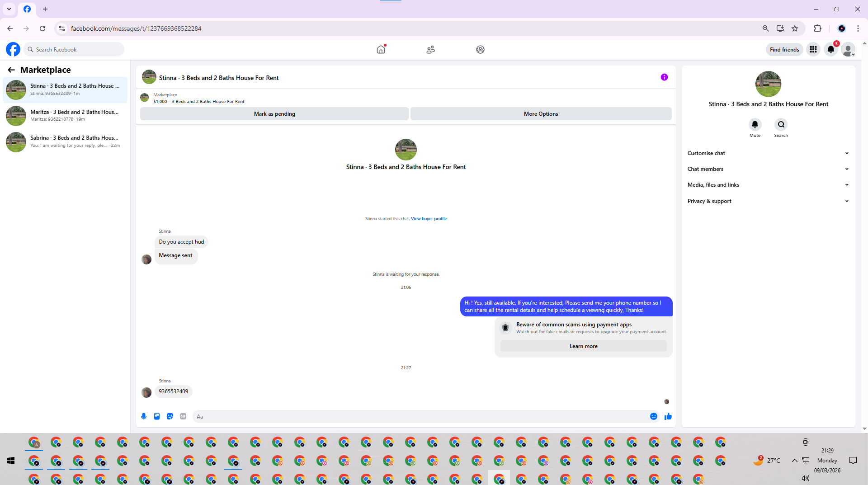Open the Groups icon in top navigation
Screen dimensions: 868x485
point(480,49)
